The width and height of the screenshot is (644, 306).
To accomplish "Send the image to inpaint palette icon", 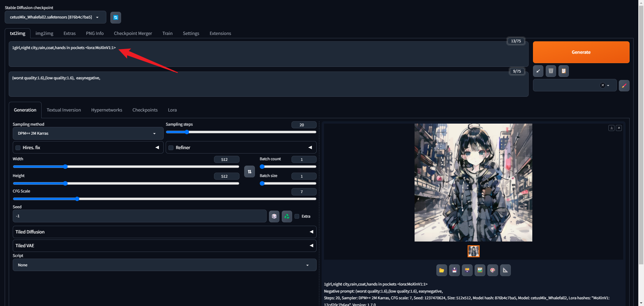I will [x=492, y=270].
